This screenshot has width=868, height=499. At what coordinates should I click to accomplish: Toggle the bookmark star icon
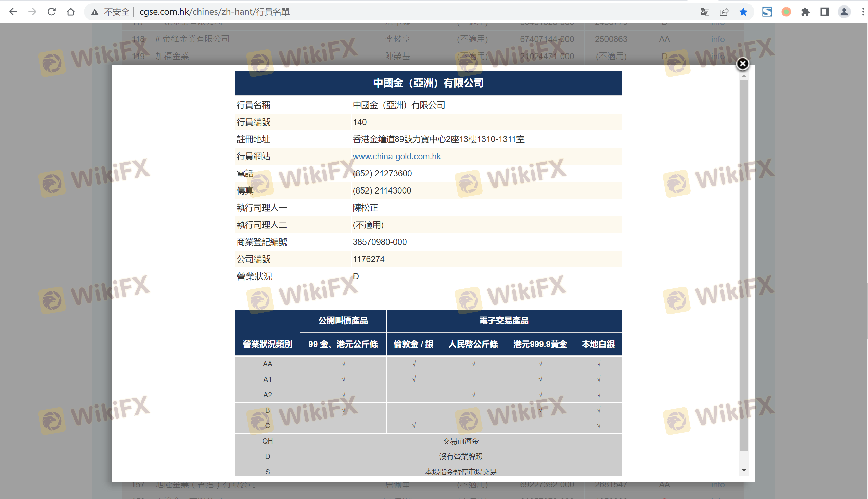pos(743,12)
